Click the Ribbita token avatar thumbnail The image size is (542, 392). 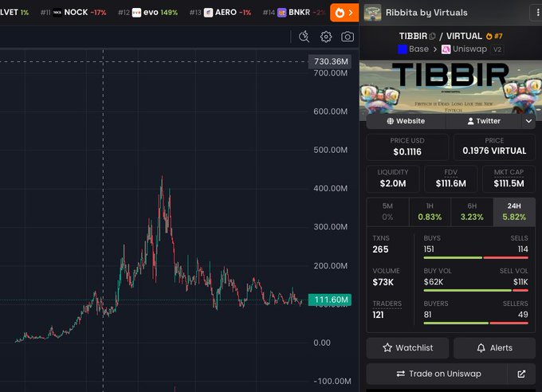[373, 13]
